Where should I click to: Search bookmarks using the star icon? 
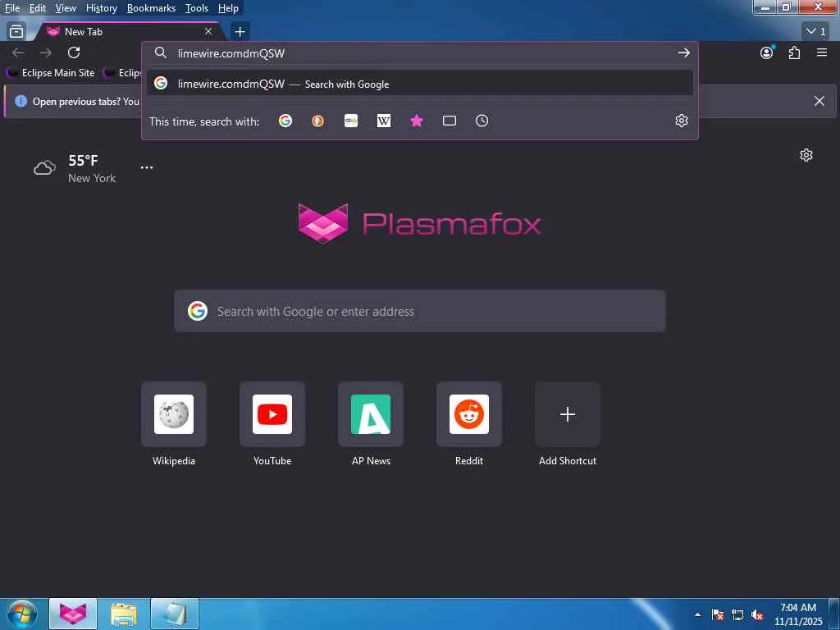pyautogui.click(x=416, y=121)
